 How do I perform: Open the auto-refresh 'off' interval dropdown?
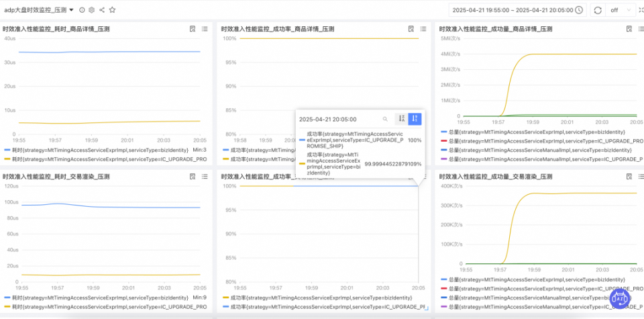click(x=619, y=10)
